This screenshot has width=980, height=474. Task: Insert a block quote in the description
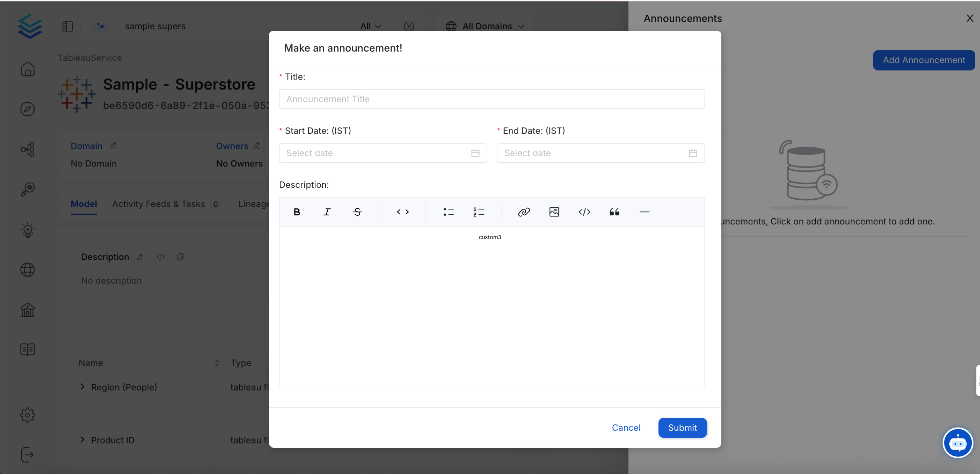[614, 212]
